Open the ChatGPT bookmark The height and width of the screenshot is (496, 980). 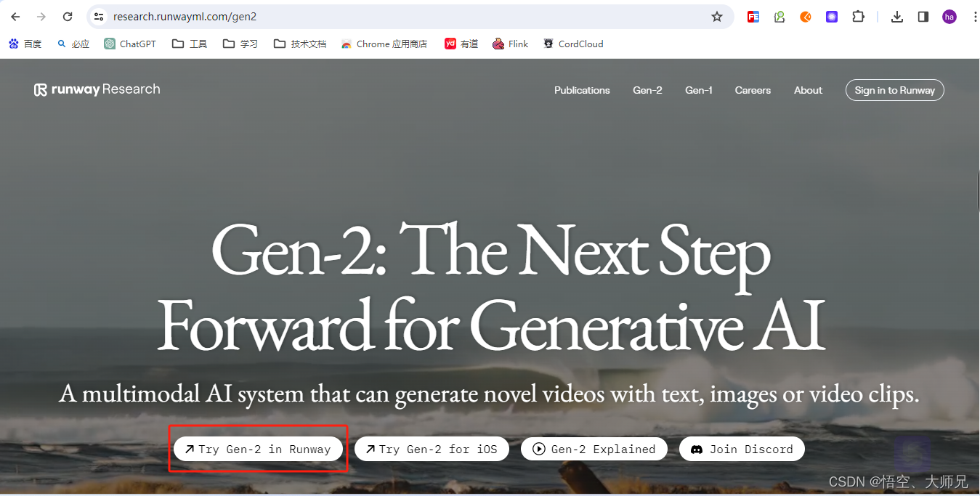tap(130, 44)
